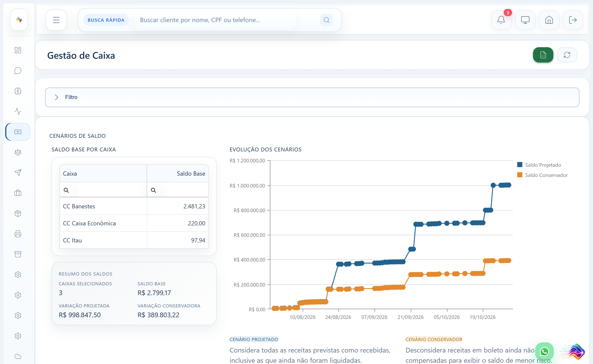Open the cloud sidebar icon

pyautogui.click(x=18, y=356)
